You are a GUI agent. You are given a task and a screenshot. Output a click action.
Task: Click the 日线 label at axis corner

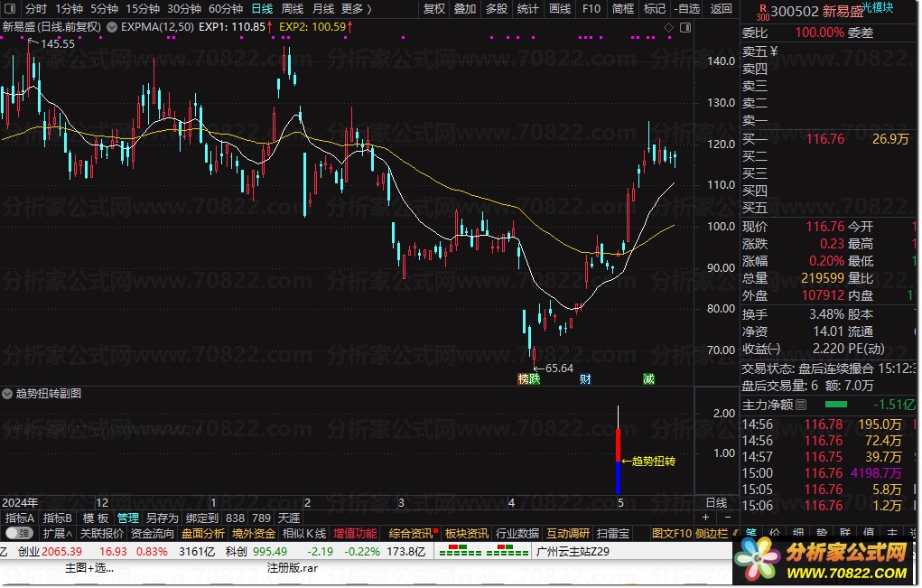tap(716, 503)
